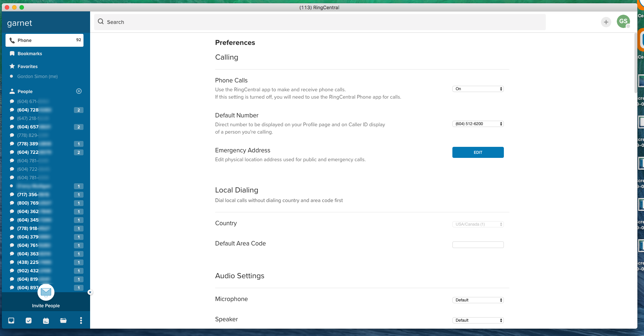Open Bookmarks in the sidebar
The image size is (644, 336).
30,54
